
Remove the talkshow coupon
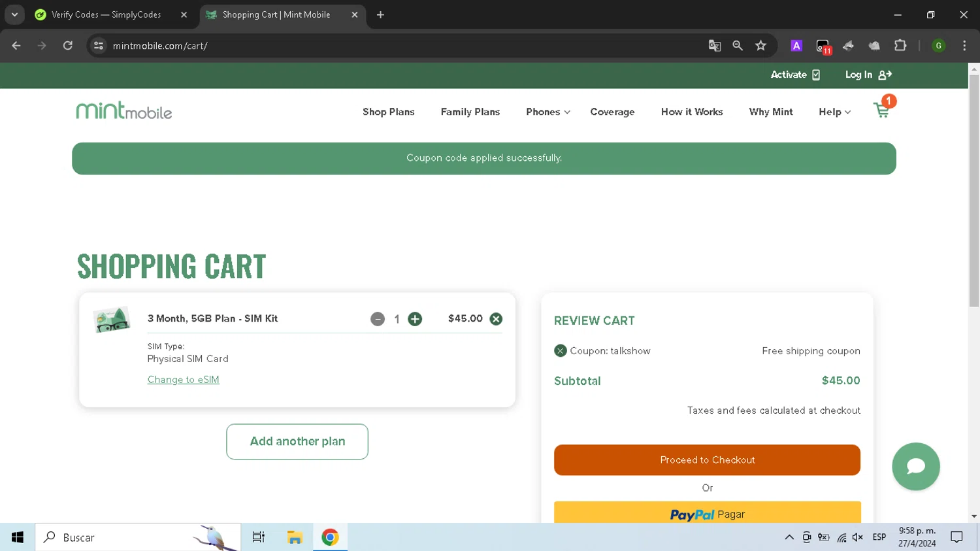click(x=560, y=351)
